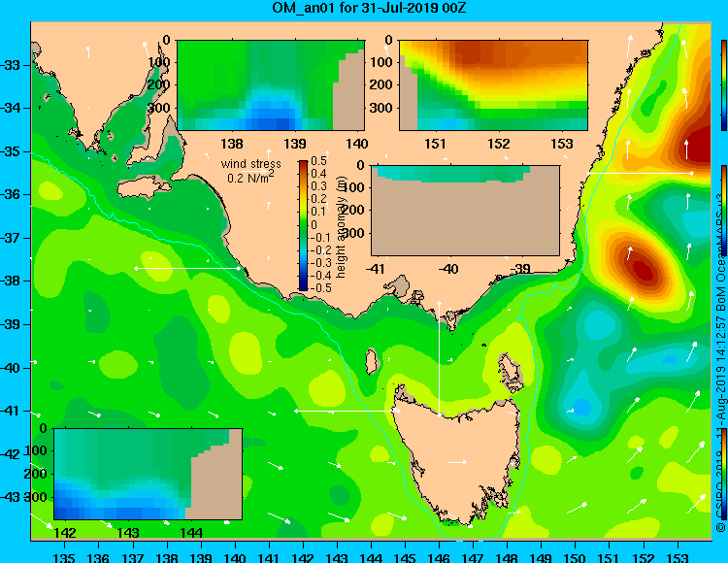This screenshot has width=728, height=563.
Task: Select latitude label -42 on the left axis
Action: (x=10, y=454)
